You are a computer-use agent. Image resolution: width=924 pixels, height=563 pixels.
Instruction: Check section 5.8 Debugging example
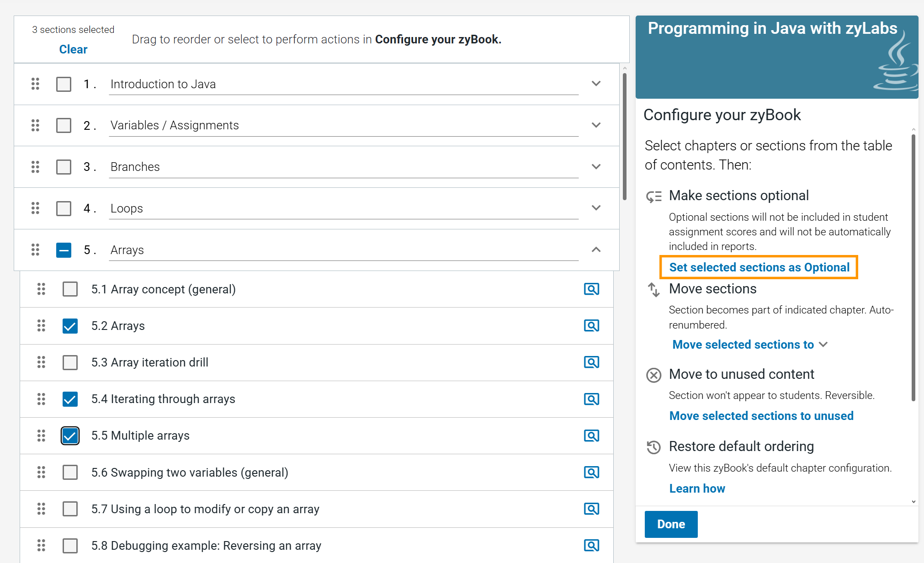70,545
